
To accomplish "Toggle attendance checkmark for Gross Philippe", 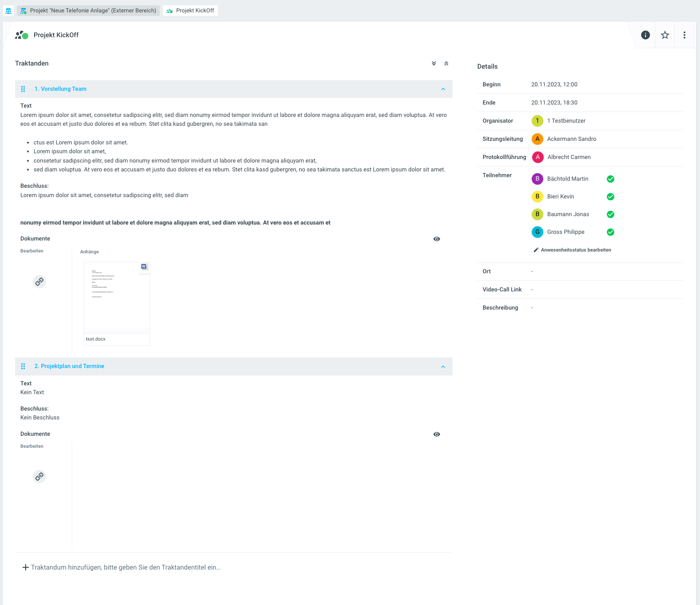I will tap(611, 232).
